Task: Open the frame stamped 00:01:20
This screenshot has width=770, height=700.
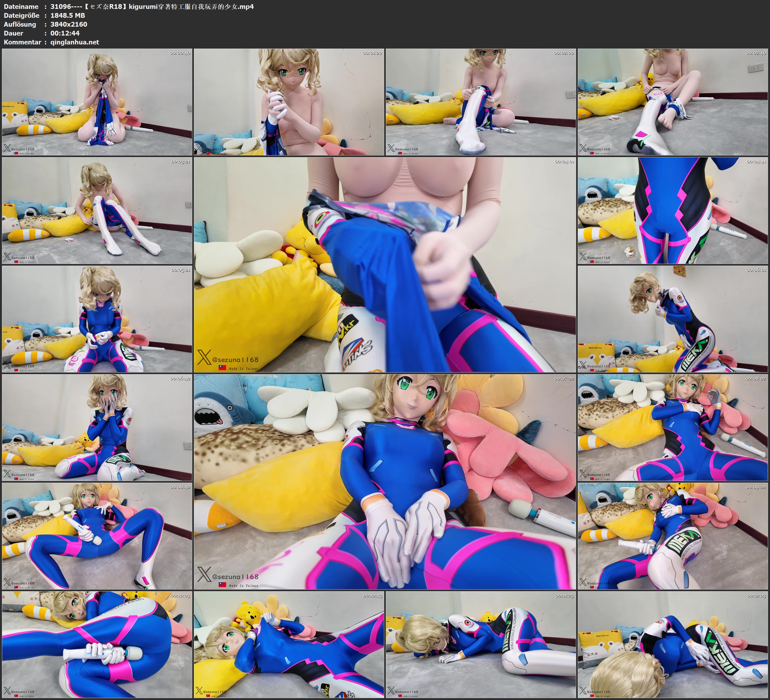Action: pos(289,102)
